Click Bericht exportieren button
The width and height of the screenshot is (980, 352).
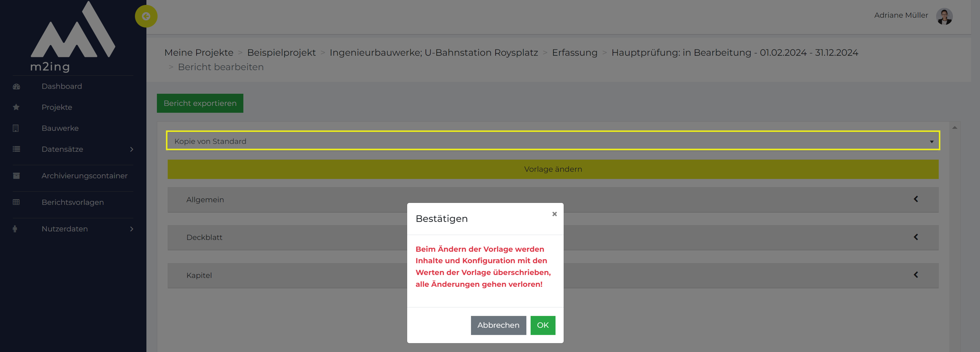tap(200, 103)
